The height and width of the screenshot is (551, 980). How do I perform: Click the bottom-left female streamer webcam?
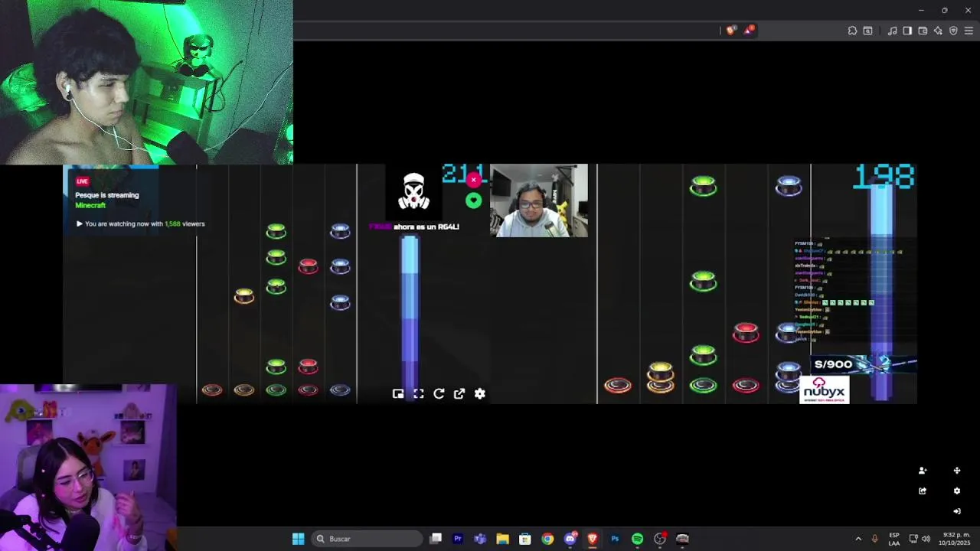point(88,468)
